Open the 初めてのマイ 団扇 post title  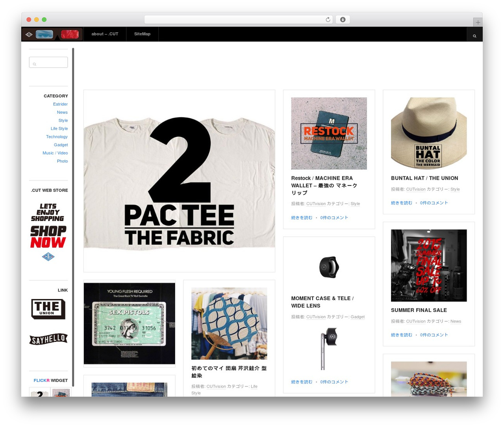(x=229, y=372)
